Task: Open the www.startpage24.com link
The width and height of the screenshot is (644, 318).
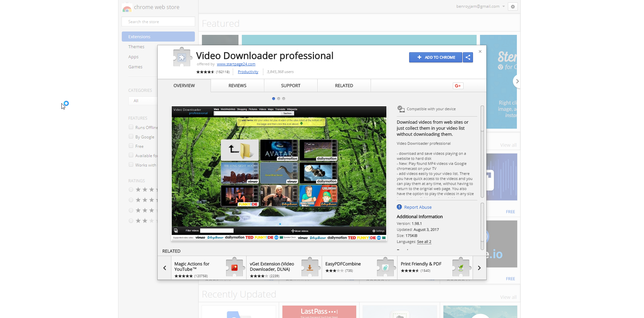Action: [236, 64]
